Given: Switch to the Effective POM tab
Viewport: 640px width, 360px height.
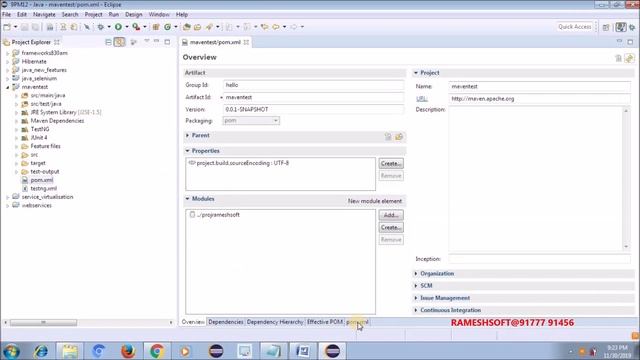Looking at the screenshot, I should coord(325,322).
